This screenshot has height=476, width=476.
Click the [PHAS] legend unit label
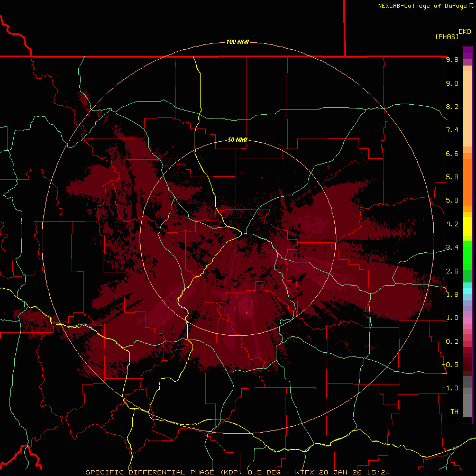[447, 37]
